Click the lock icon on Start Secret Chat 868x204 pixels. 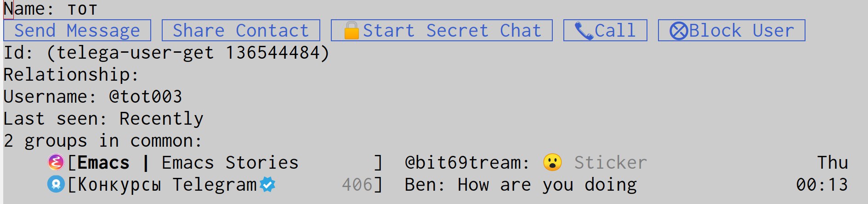[x=352, y=31]
